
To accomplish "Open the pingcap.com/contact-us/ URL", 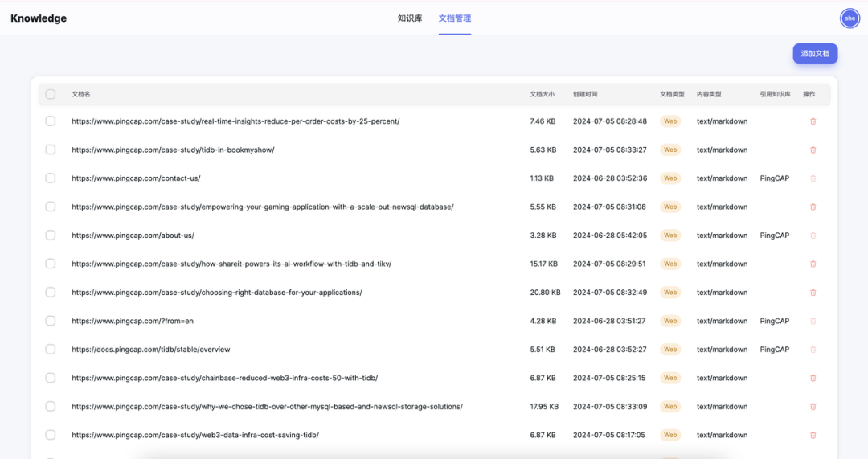I will [x=136, y=178].
